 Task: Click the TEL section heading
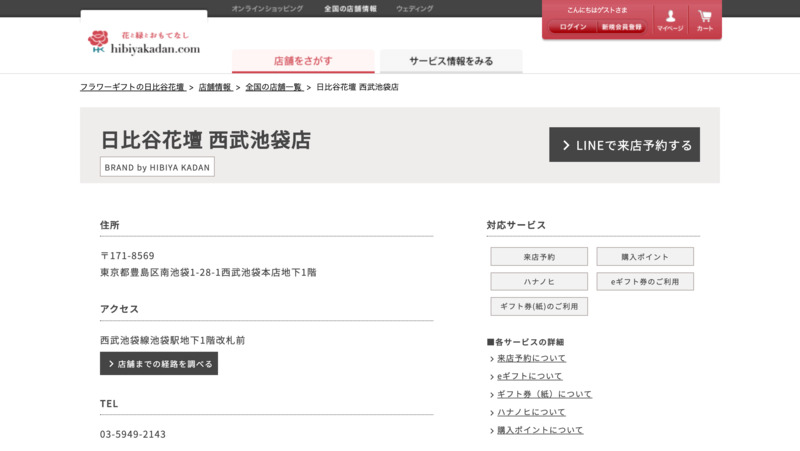point(109,404)
